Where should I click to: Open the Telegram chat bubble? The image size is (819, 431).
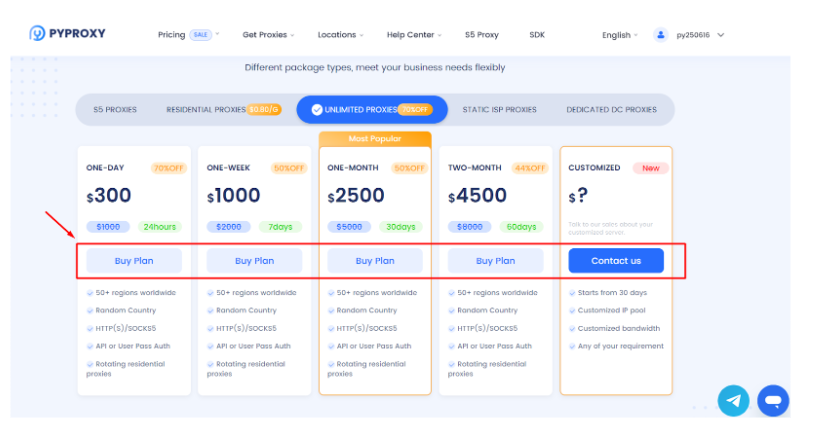point(733,401)
